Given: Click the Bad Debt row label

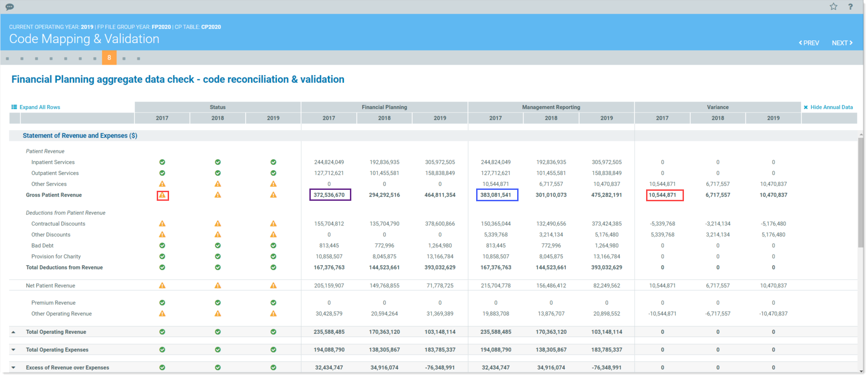Looking at the screenshot, I should 42,245.
